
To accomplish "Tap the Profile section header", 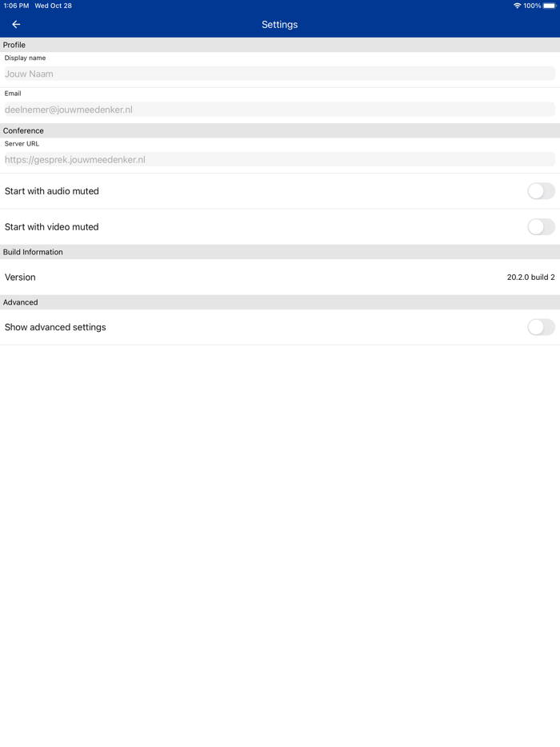I will coord(14,45).
